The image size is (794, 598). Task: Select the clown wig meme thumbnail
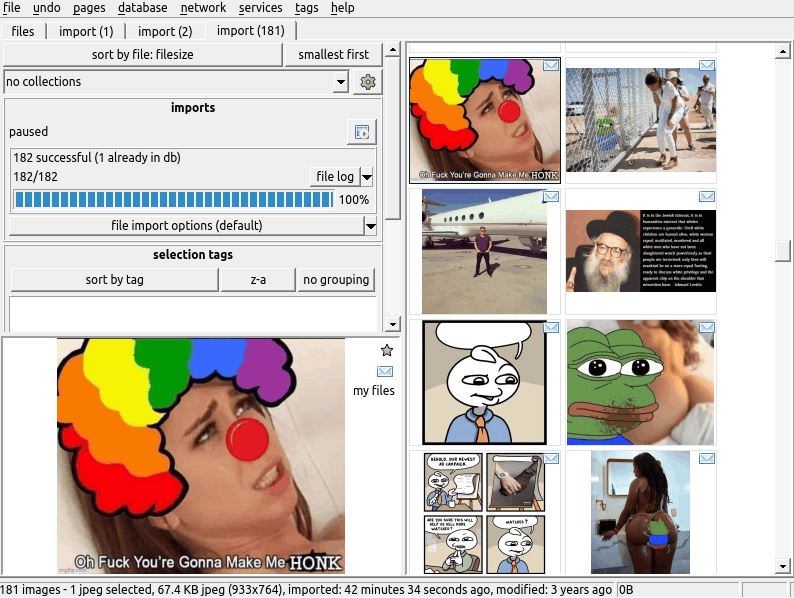coord(485,120)
